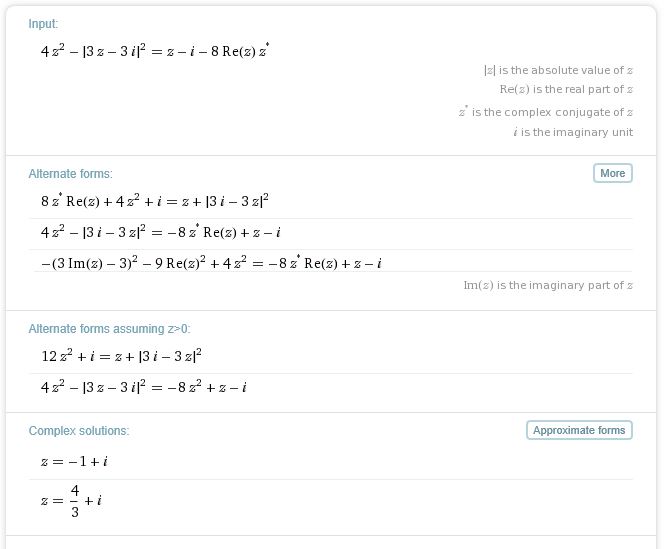
Task: Click the More button in Alternate forms
Action: click(x=612, y=173)
